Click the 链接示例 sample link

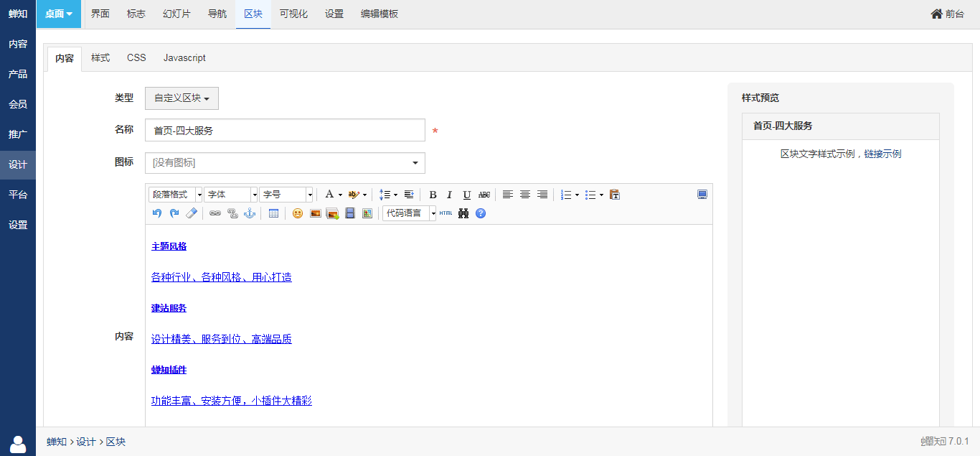coord(882,154)
